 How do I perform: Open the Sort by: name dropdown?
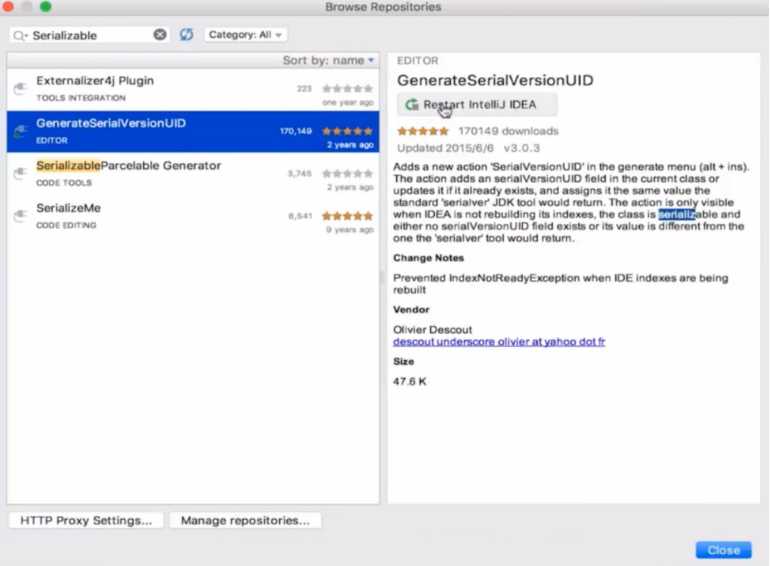(328, 60)
